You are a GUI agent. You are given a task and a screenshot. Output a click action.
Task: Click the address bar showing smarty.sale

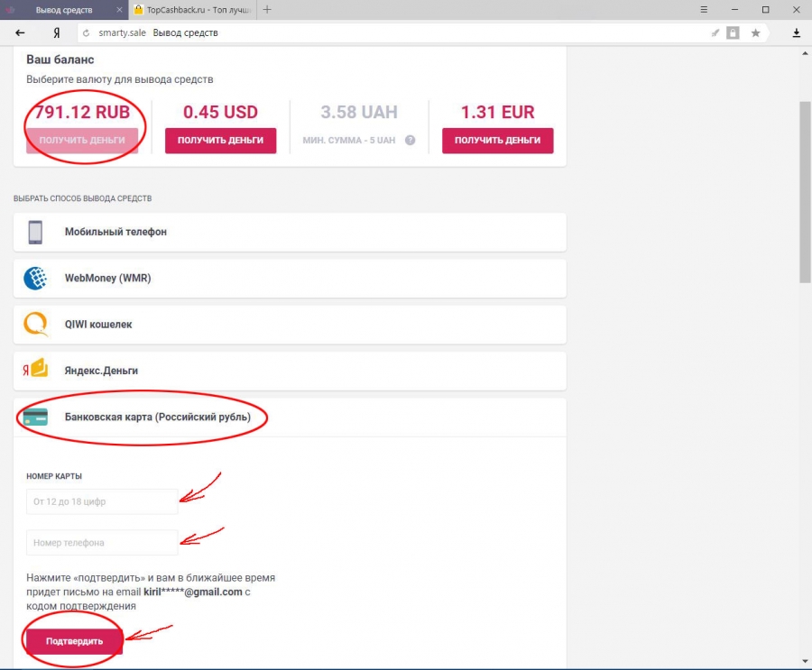pos(393,32)
